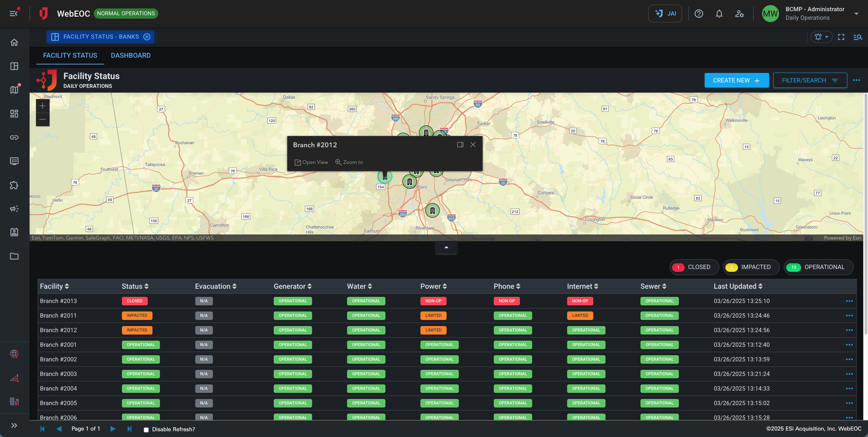Open the contacts badge sidebar icon

pyautogui.click(x=14, y=232)
